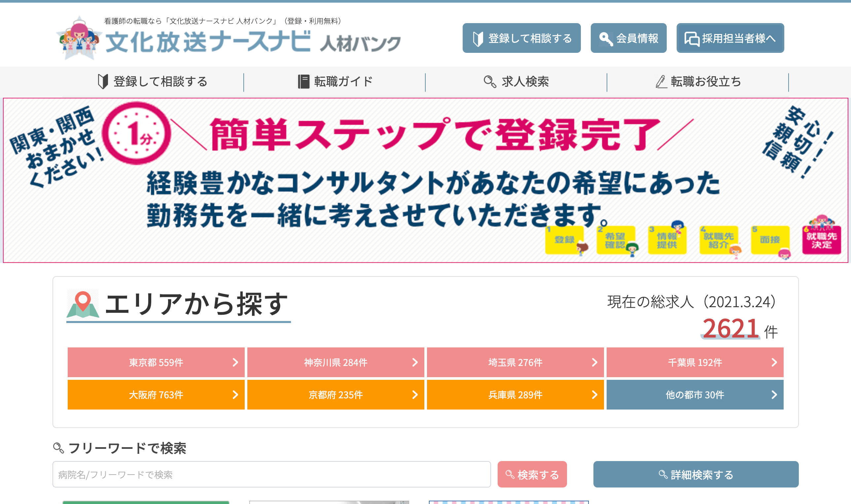This screenshot has height=504, width=851.
Task: Click 就職先決定 step badge in banner
Action: click(x=821, y=240)
